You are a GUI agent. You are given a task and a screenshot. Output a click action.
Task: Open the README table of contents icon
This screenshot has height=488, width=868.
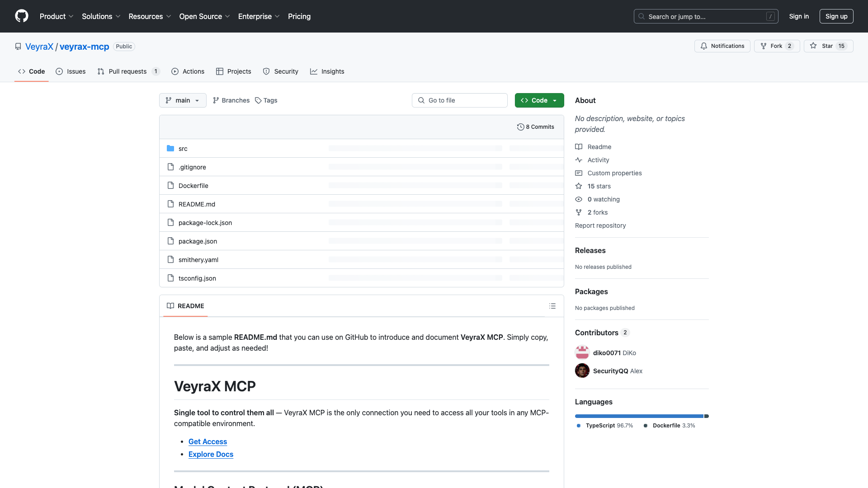tap(552, 306)
